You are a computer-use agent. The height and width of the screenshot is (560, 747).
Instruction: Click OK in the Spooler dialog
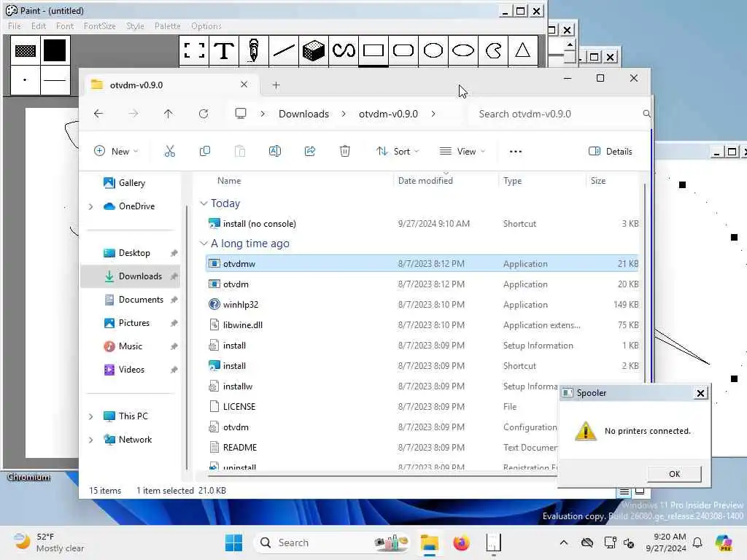674,474
